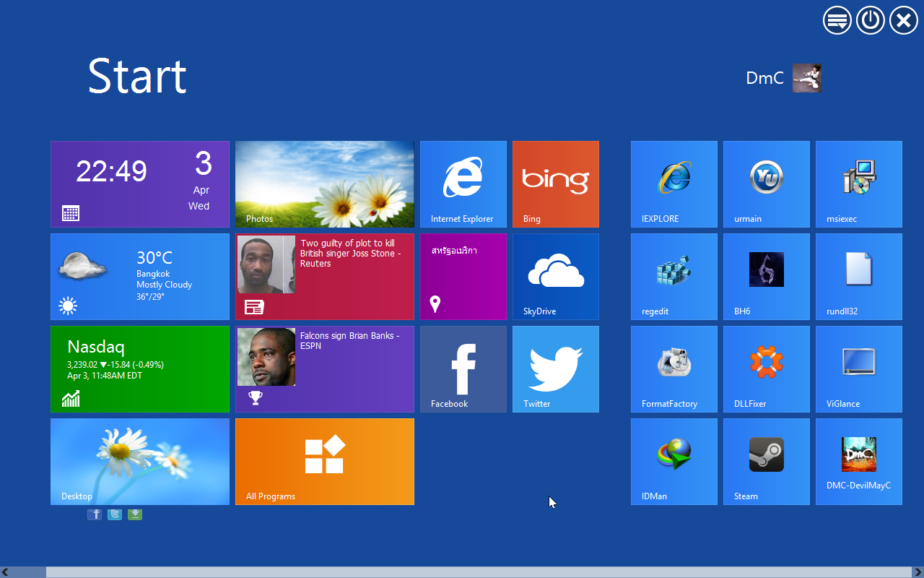Open the DMC-DevilMayC game tile
This screenshot has width=924, height=578.
coord(859,462)
